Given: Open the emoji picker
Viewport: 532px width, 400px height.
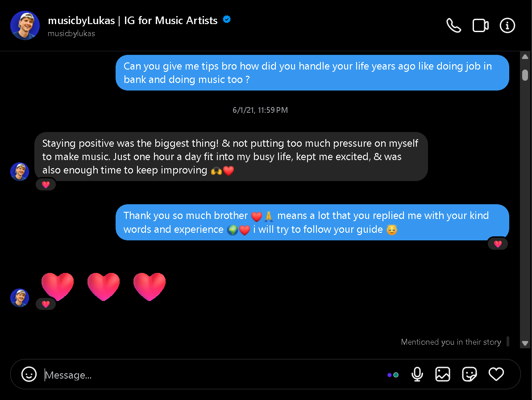Looking at the screenshot, I should (29, 374).
